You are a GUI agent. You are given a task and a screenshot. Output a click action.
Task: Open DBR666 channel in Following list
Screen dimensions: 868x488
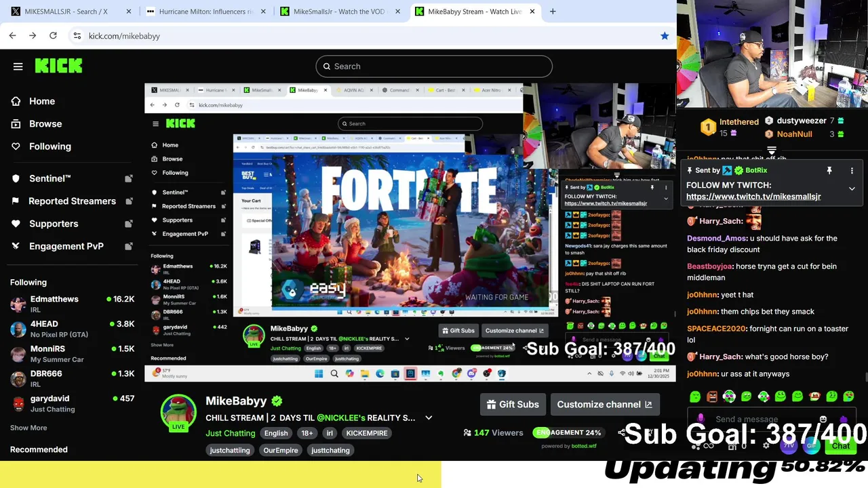tap(71, 378)
